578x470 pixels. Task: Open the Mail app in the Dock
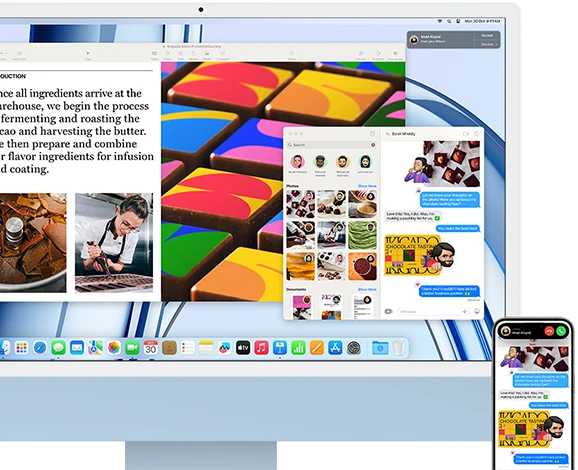point(77,348)
